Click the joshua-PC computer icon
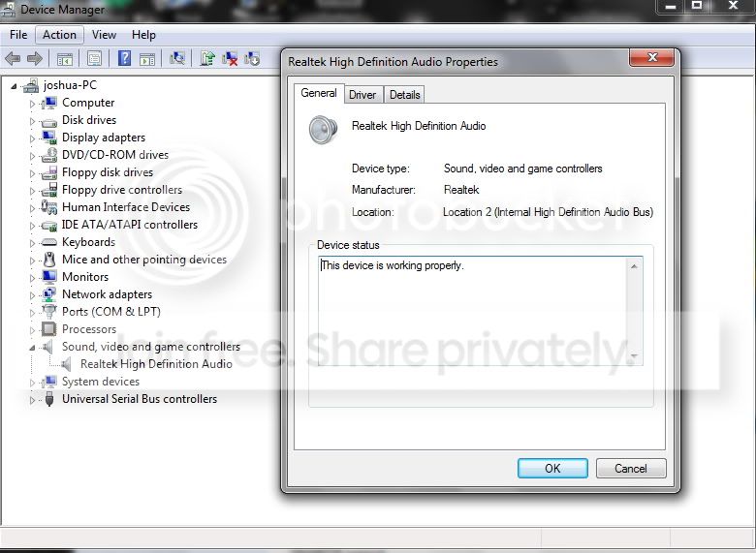This screenshot has height=553, width=756. coord(31,86)
